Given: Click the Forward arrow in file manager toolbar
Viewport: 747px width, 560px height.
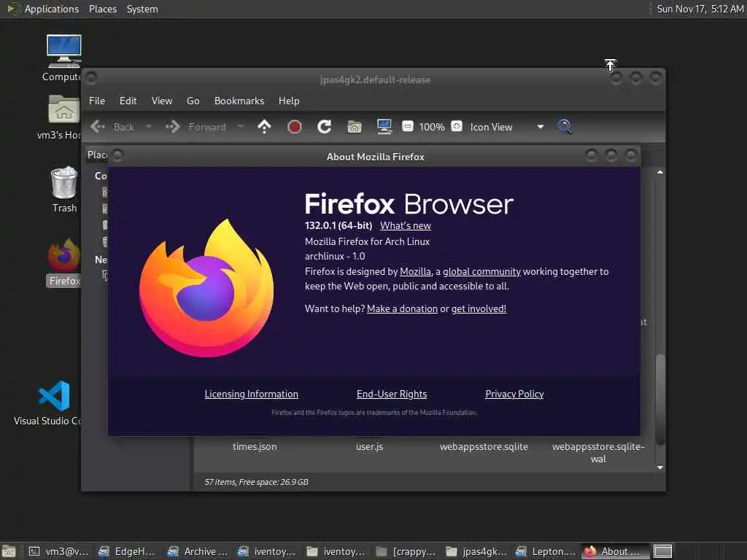Looking at the screenshot, I should (172, 127).
